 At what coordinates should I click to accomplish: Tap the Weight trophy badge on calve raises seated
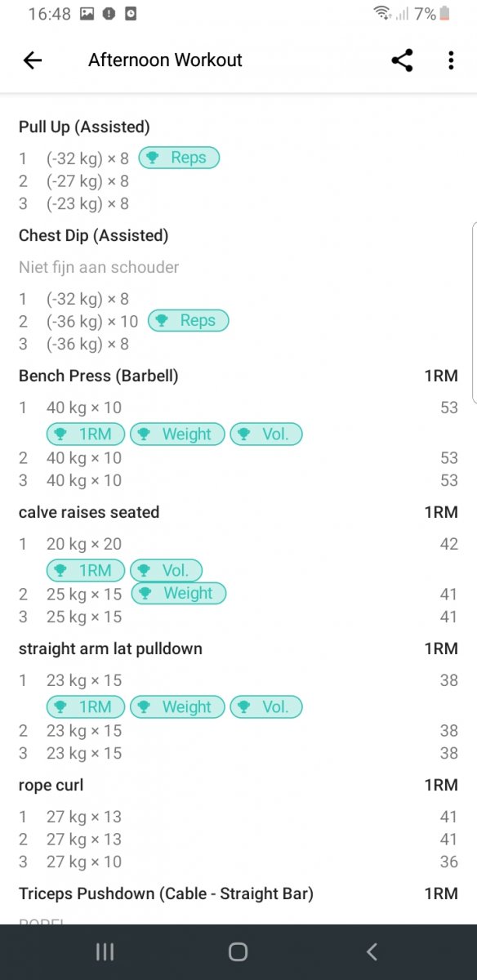pyautogui.click(x=179, y=593)
